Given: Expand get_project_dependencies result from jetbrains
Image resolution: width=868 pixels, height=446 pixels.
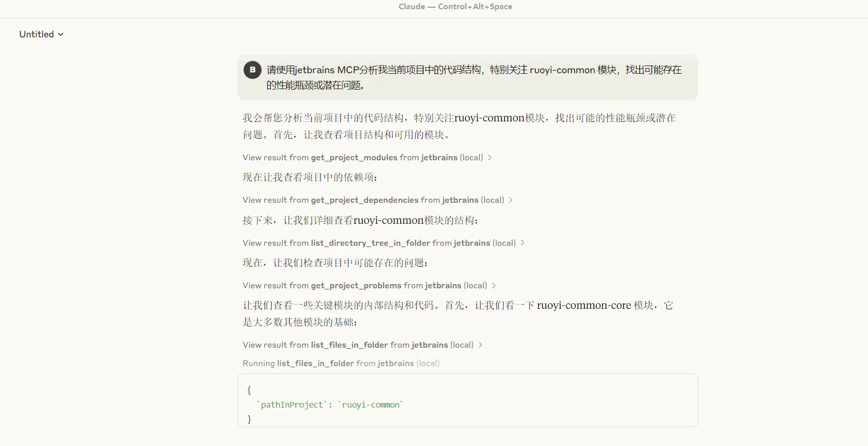Looking at the screenshot, I should click(x=378, y=200).
